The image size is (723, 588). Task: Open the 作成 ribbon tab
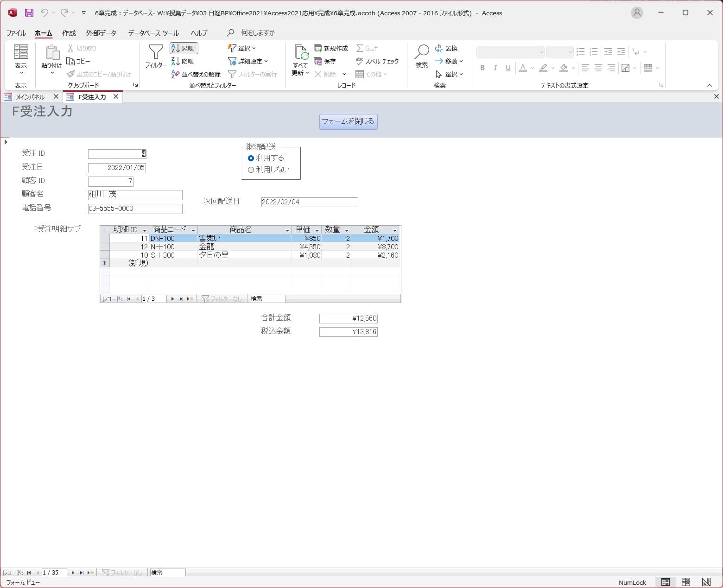point(69,33)
